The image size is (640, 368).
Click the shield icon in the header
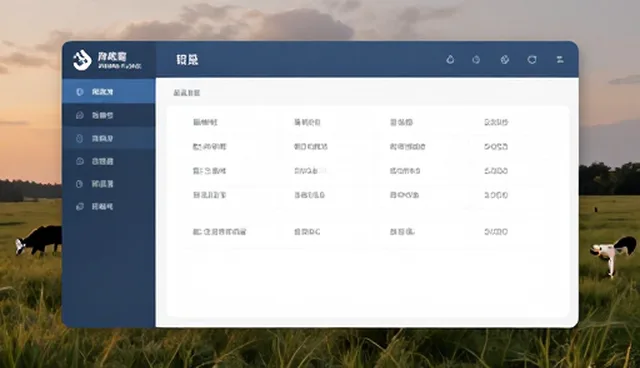tap(532, 60)
